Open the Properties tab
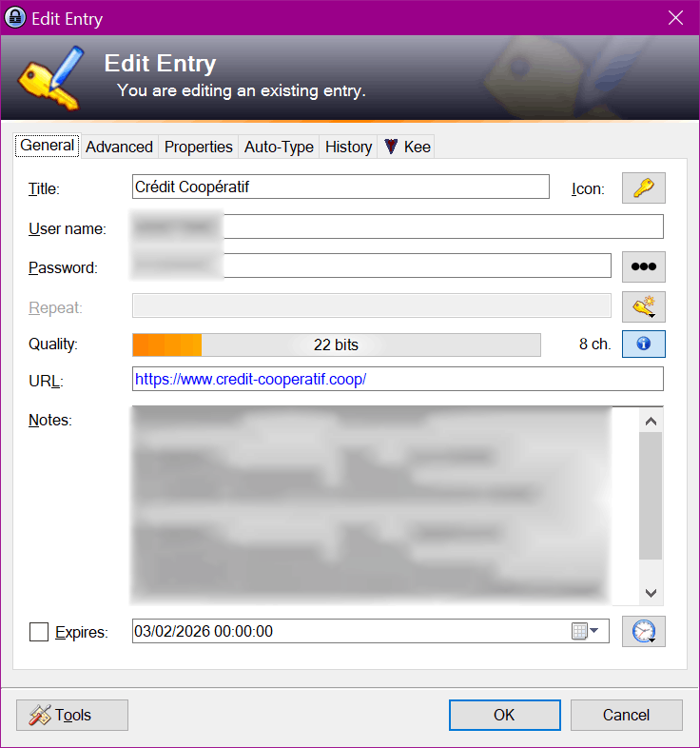This screenshot has width=700, height=748. (x=198, y=147)
